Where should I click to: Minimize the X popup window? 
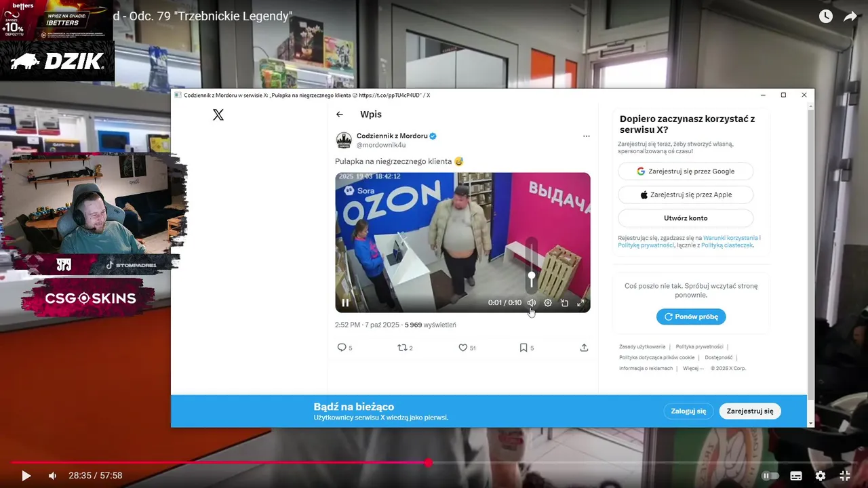tap(762, 96)
